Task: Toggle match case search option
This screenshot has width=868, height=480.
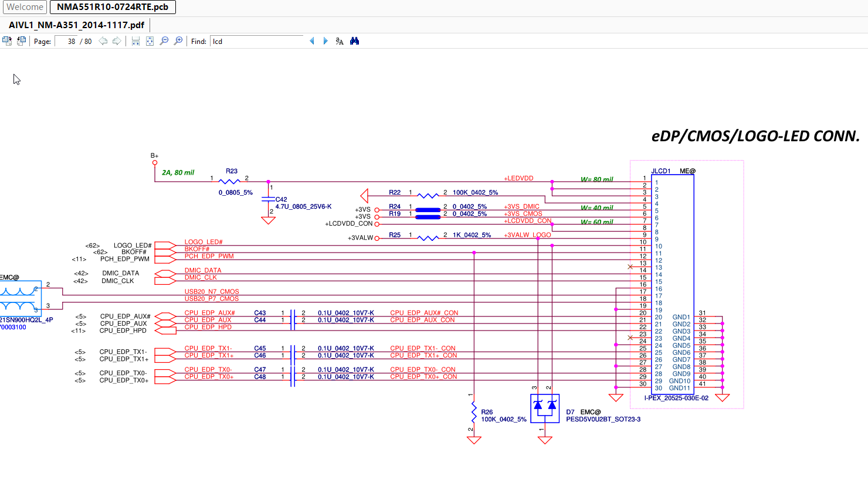Action: 340,41
